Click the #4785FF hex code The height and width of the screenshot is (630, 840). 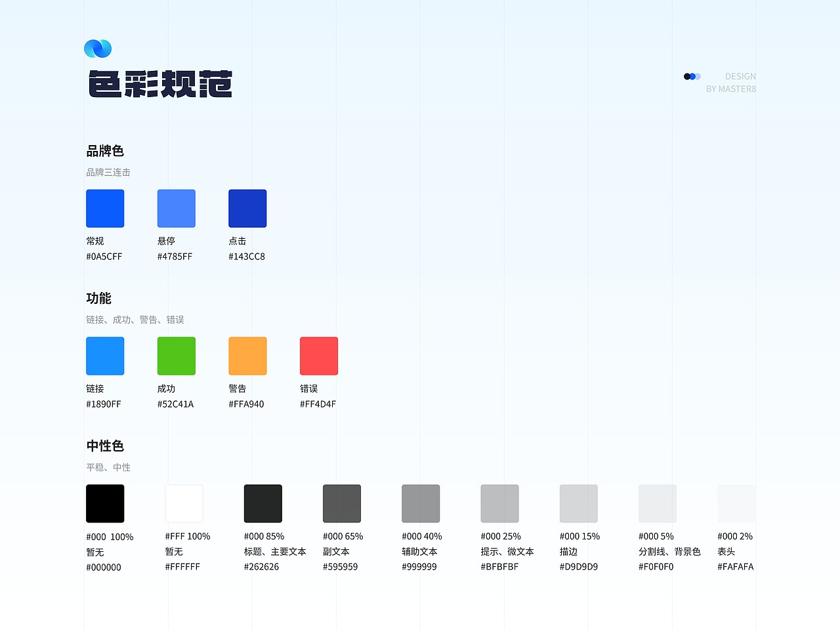click(175, 257)
